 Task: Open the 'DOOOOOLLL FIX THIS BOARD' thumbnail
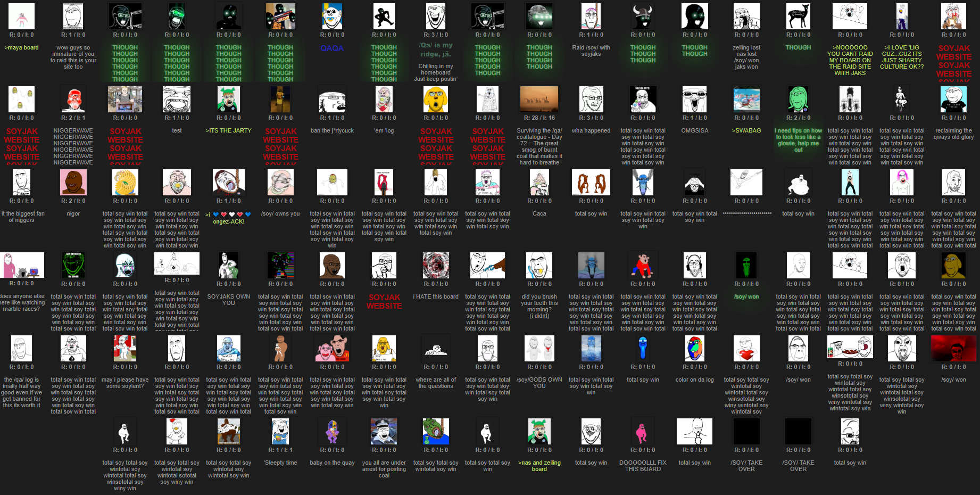(643, 431)
